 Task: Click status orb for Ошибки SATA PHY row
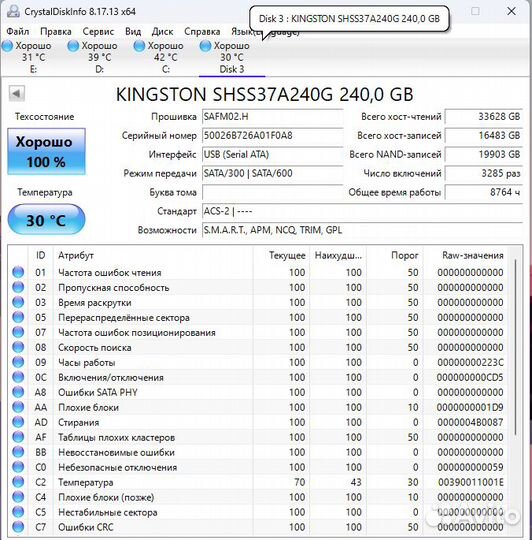pyautogui.click(x=18, y=392)
